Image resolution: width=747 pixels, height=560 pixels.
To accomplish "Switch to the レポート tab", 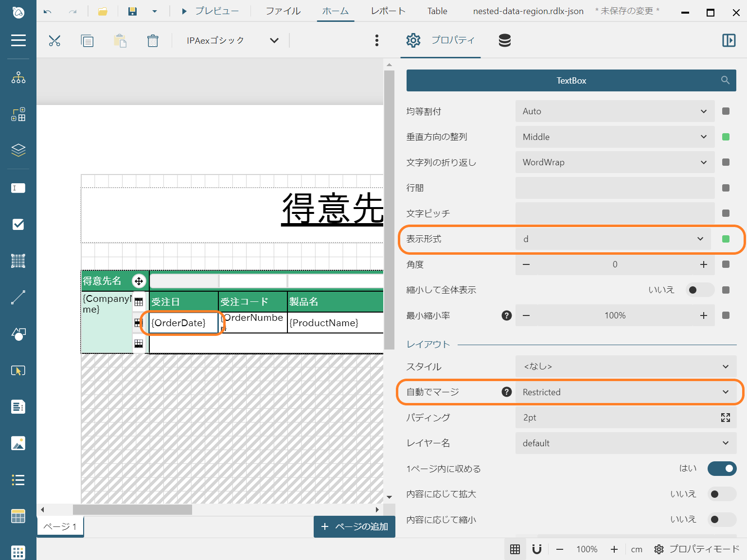I will pyautogui.click(x=388, y=11).
